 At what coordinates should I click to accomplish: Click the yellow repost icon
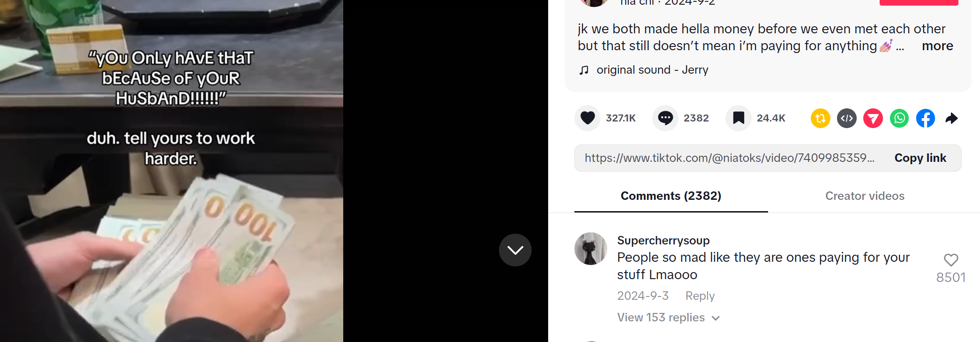click(x=821, y=118)
